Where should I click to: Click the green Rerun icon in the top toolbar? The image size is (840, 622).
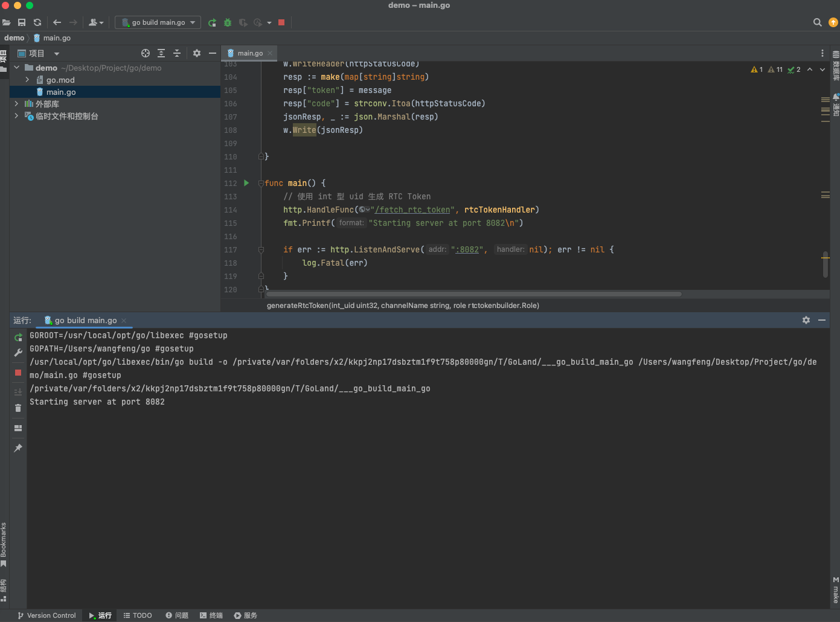(x=212, y=22)
